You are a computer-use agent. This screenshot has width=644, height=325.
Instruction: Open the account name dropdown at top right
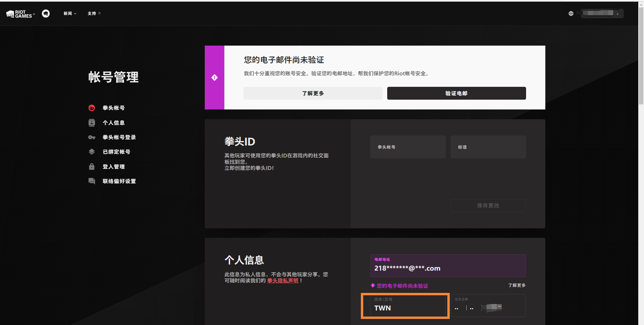coord(602,14)
